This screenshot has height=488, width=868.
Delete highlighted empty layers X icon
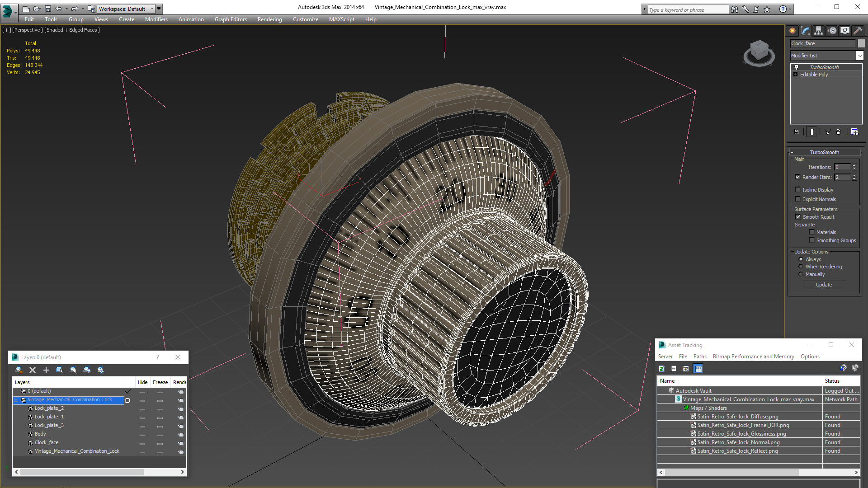(x=33, y=370)
